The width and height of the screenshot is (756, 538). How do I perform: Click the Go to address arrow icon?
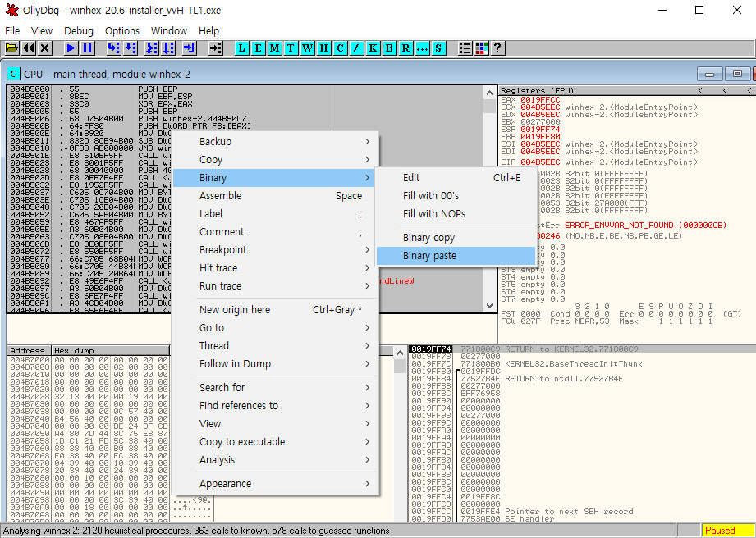[215, 48]
